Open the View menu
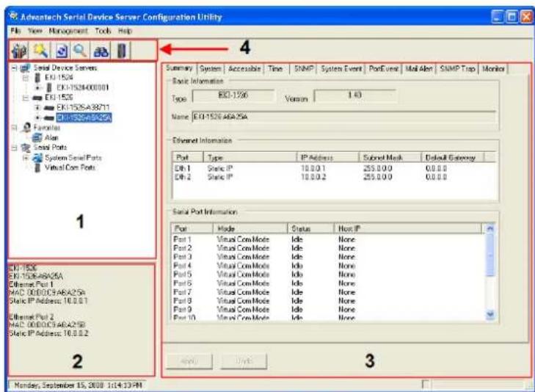Viewport: 535px width, 392px height. click(35, 31)
